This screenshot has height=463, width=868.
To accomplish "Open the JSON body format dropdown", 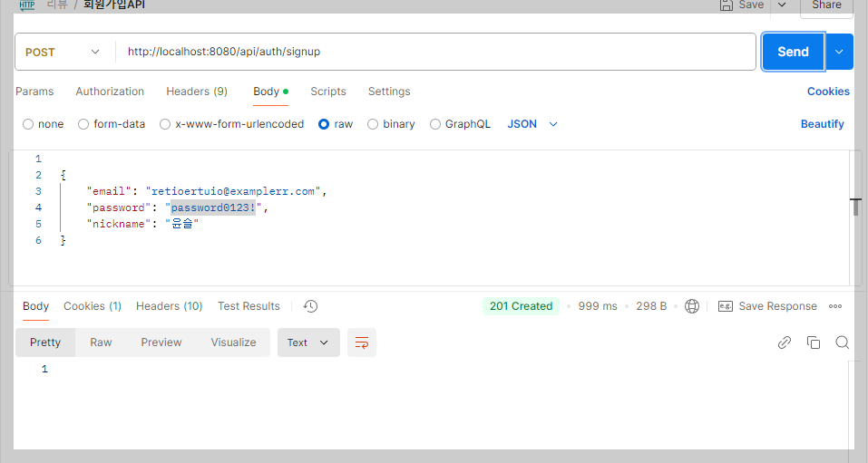I will (x=532, y=124).
